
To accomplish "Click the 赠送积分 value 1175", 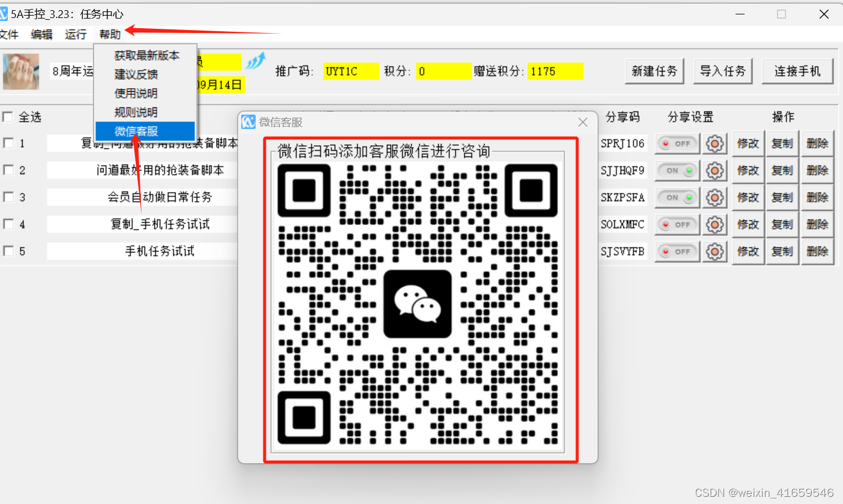I will (x=555, y=71).
